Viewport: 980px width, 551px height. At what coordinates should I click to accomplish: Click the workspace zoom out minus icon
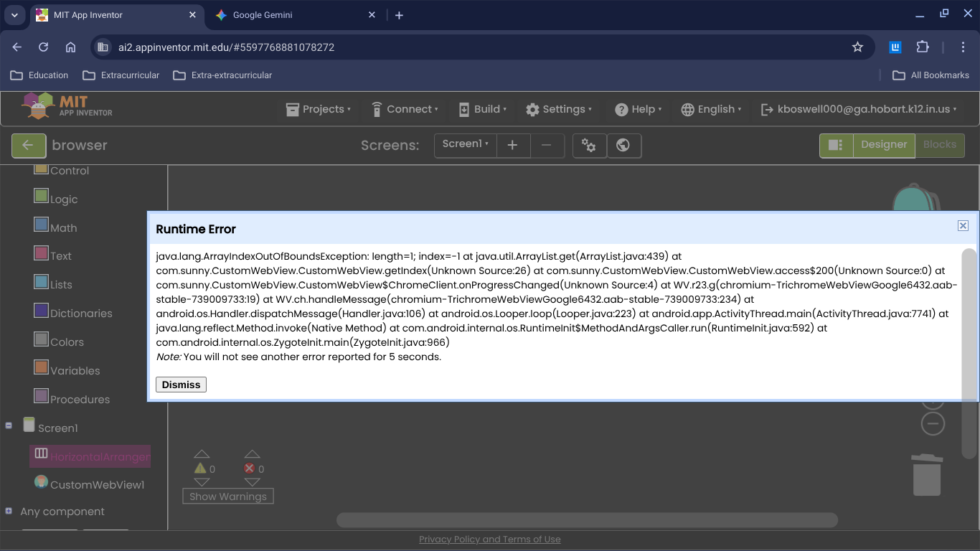click(x=932, y=423)
